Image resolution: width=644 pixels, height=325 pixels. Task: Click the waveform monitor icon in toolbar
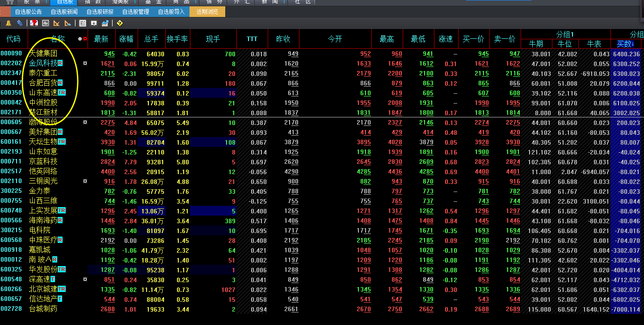point(46,23)
